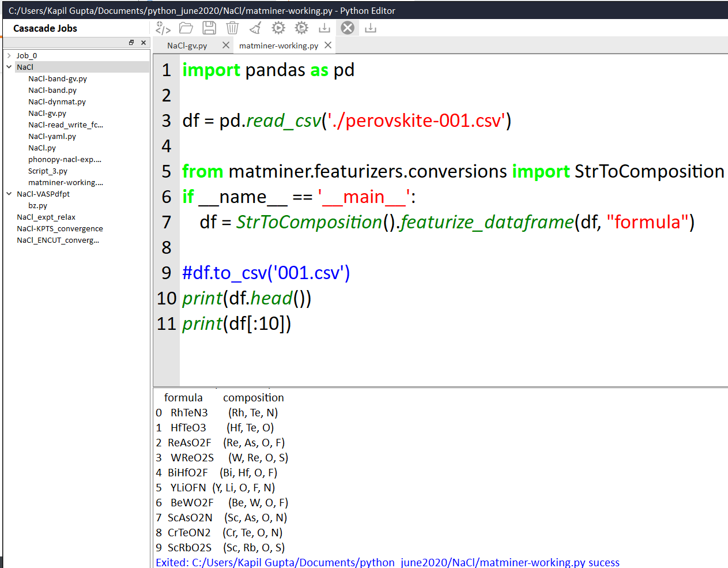Click output row 9 ScRbO2S
This screenshot has width=728, height=568.
tap(220, 548)
